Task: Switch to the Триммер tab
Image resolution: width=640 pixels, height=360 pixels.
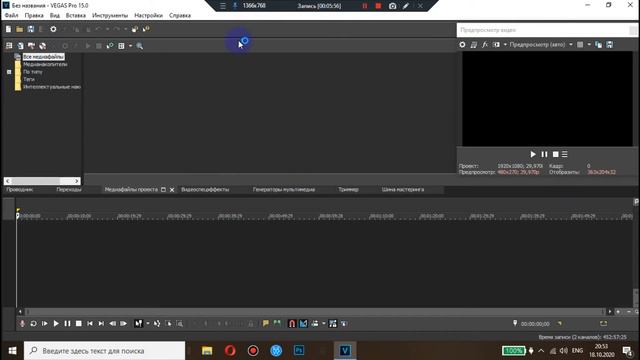Action: (348, 190)
